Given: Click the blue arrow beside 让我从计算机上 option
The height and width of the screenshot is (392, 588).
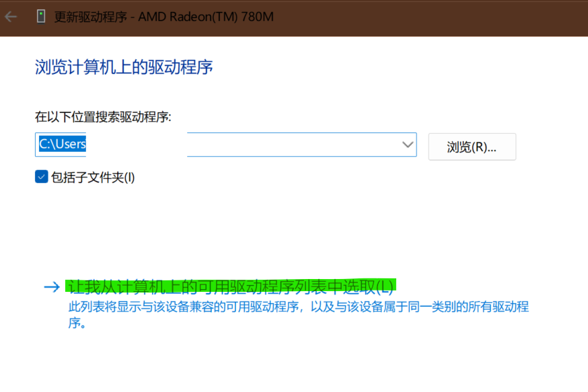Looking at the screenshot, I should pyautogui.click(x=52, y=287).
